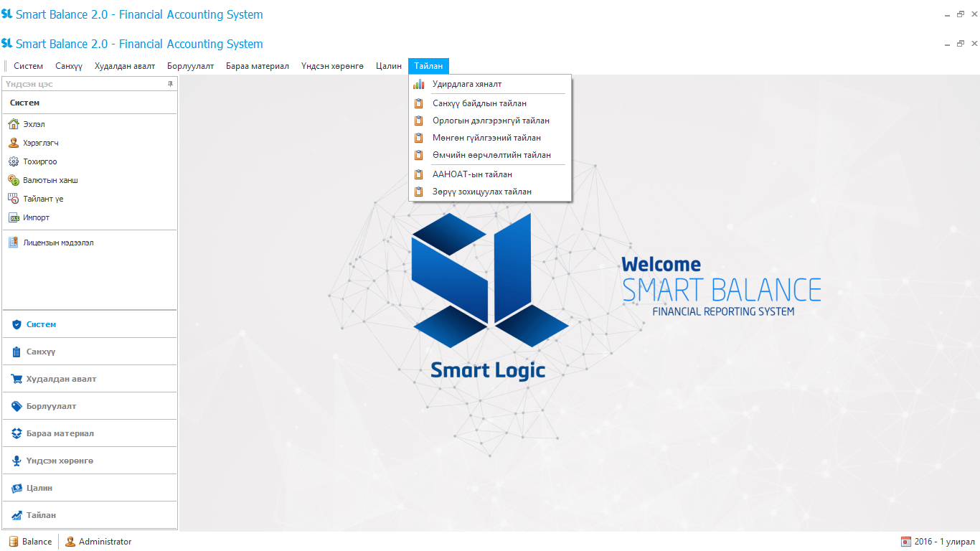Click the Эхлэл home icon
Viewport: 980px width, 551px height.
tap(13, 124)
